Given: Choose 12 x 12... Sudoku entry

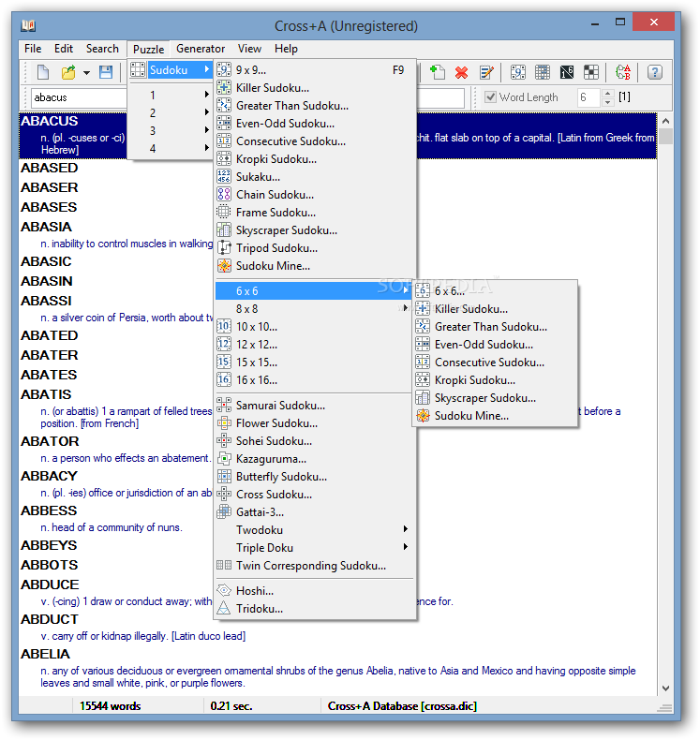Looking at the screenshot, I should coord(315,345).
